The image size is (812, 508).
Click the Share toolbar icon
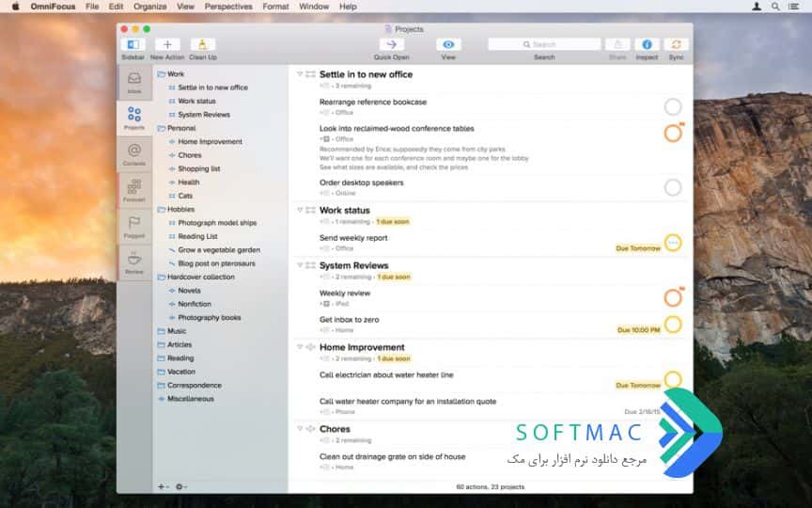tap(617, 44)
